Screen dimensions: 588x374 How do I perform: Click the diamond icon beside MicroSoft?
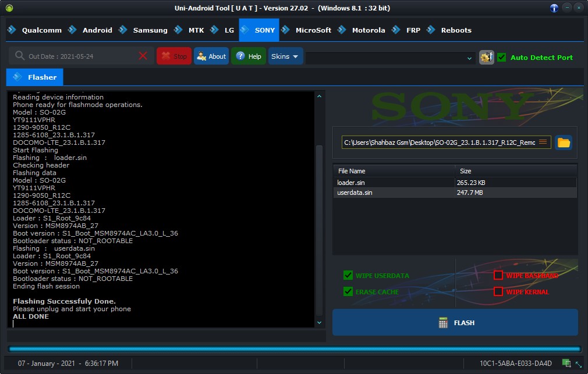(285, 30)
